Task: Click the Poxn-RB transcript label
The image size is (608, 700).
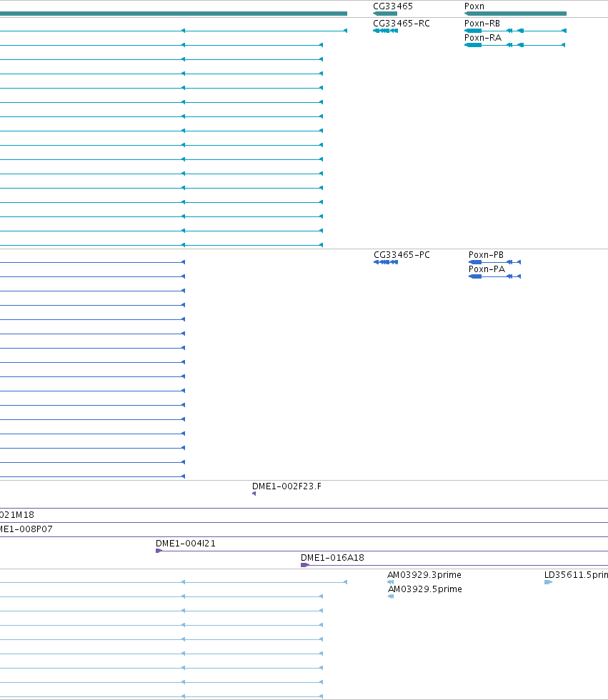Action: (482, 23)
